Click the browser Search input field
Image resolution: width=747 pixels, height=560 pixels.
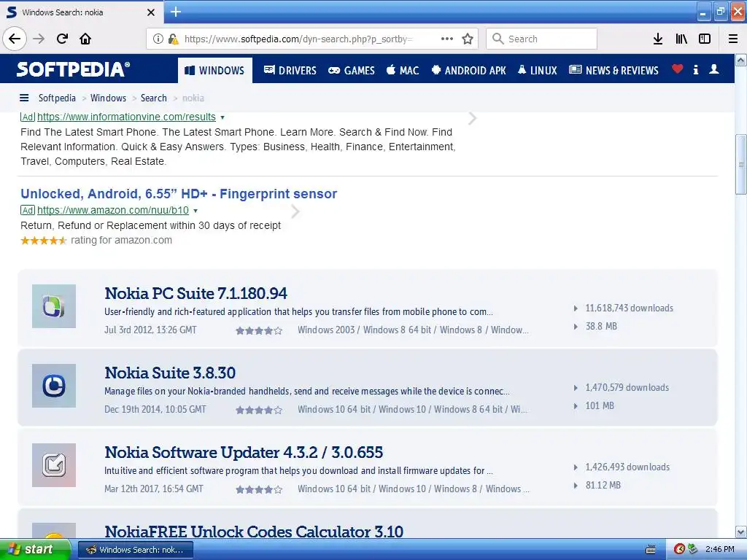pos(541,39)
